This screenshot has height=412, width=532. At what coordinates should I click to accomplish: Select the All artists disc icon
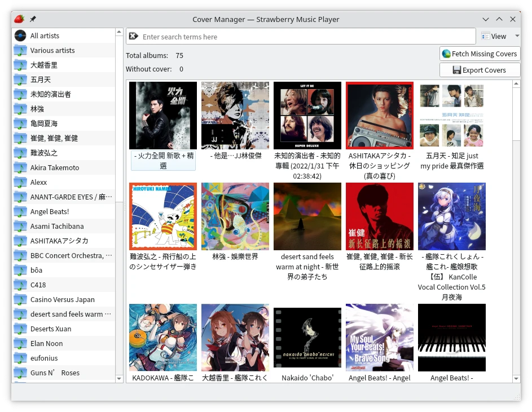click(x=20, y=36)
